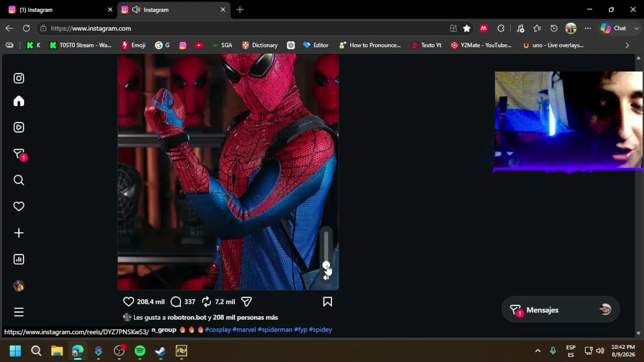Adjust the reel volume slider
The height and width of the screenshot is (362, 644).
326,249
